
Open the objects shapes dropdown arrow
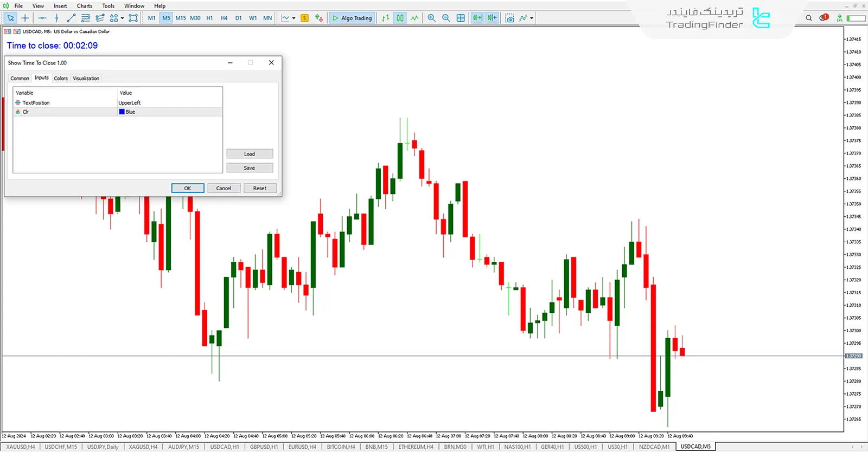tap(122, 18)
